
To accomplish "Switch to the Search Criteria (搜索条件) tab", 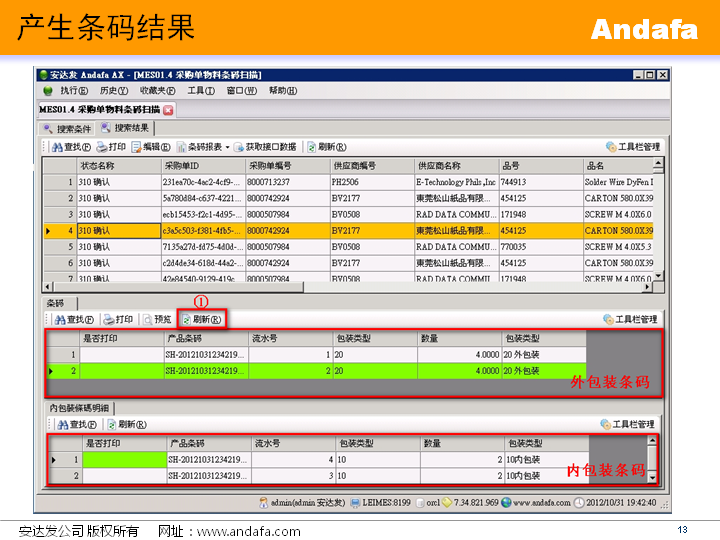I will click(x=67, y=128).
